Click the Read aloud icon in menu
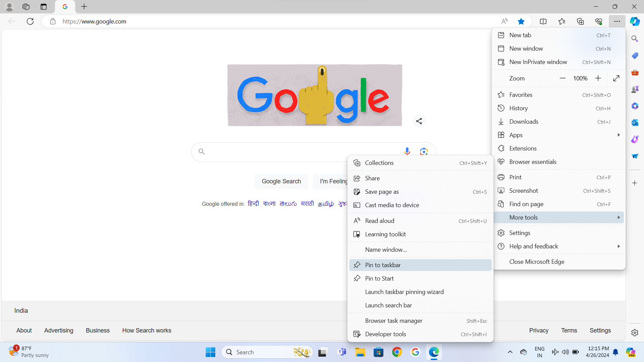This screenshot has width=644, height=362. (x=357, y=221)
